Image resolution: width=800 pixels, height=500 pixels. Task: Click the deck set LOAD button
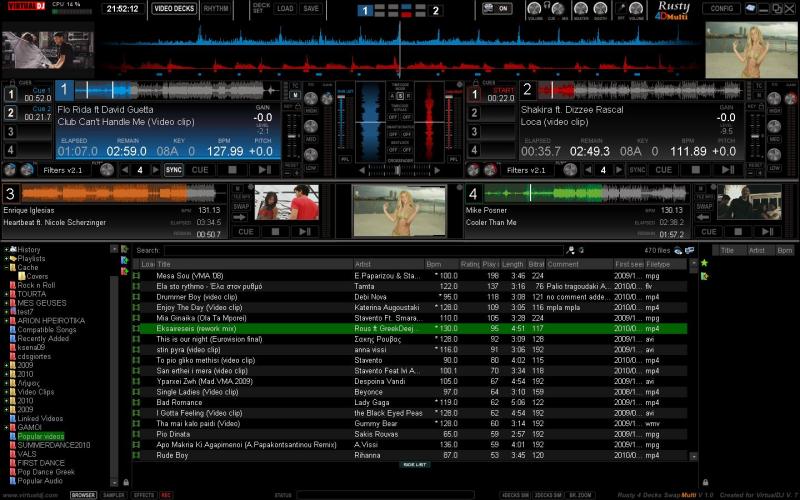click(x=285, y=8)
